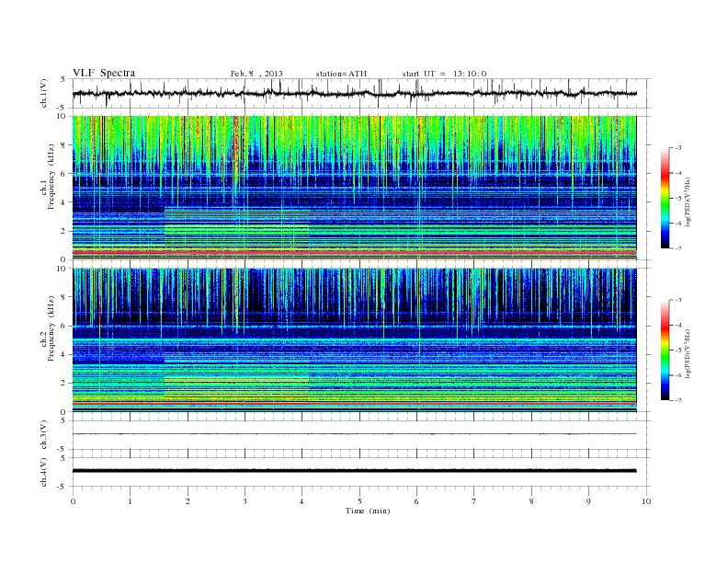The width and height of the screenshot is (728, 563).
Task: Click inside the ch.2 spectrogram panel
Action: coord(354,340)
